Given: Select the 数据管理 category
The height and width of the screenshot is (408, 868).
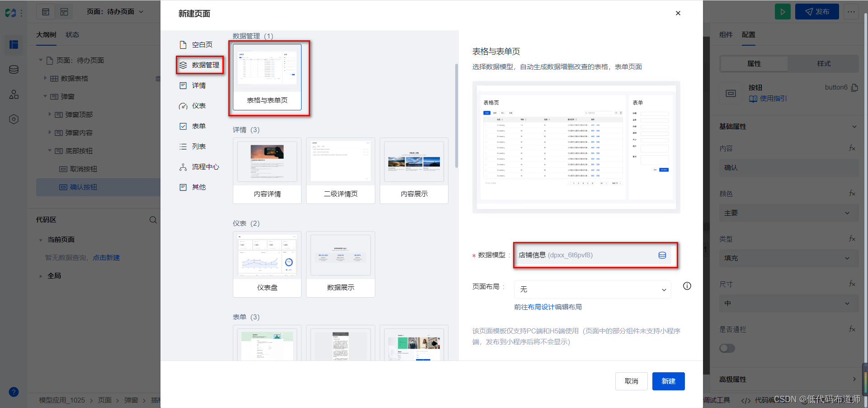Looking at the screenshot, I should [199, 65].
